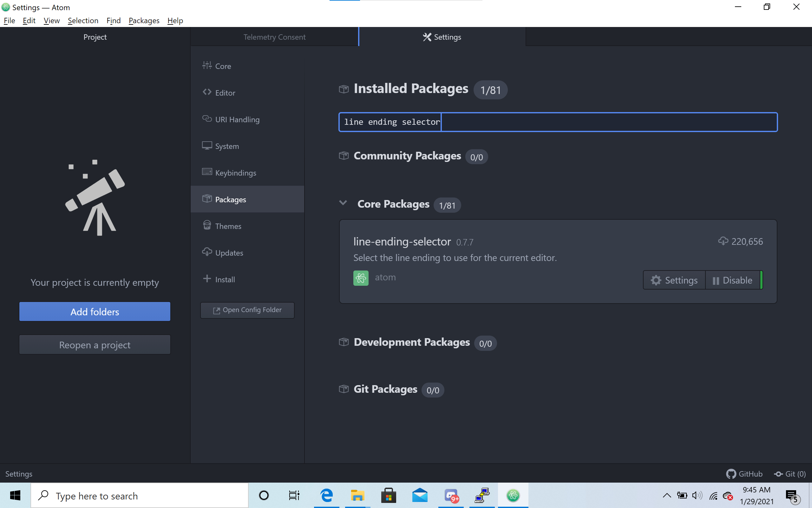
Task: Click Installed Packages box icon
Action: tap(344, 89)
